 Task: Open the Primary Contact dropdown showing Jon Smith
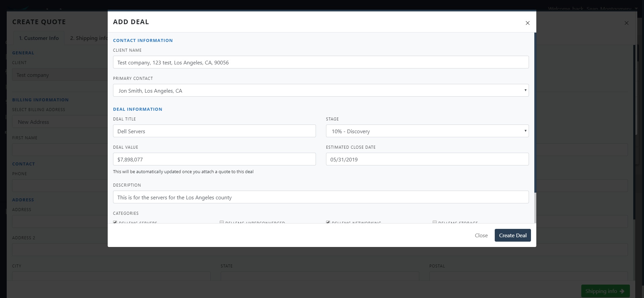321,90
